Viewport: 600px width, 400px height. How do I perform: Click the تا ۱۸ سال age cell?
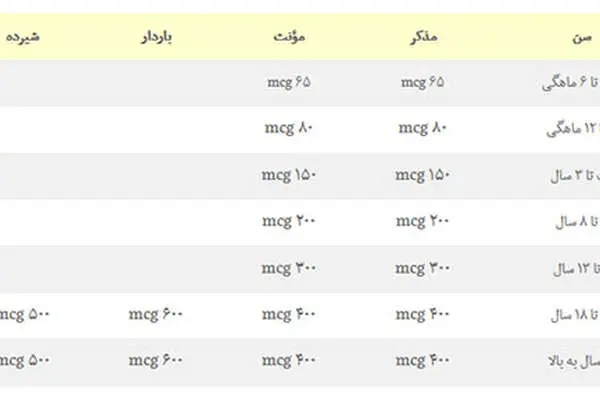(x=575, y=315)
